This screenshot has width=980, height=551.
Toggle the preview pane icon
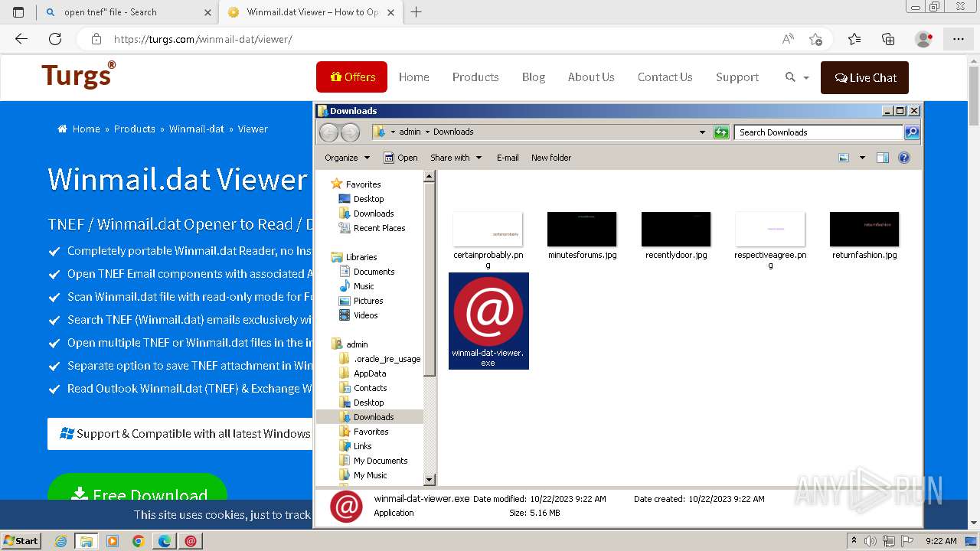(883, 158)
